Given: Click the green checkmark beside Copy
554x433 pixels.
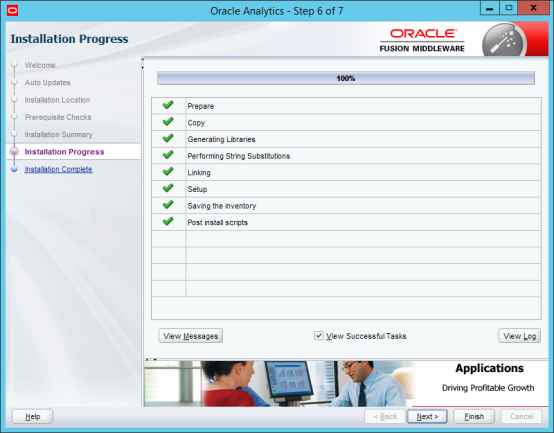Looking at the screenshot, I should (x=168, y=121).
